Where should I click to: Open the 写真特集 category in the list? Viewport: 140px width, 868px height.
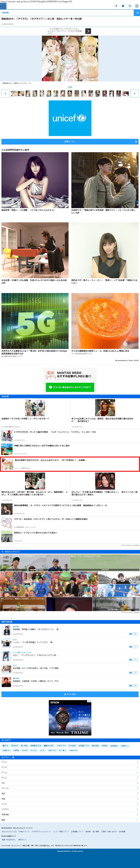(70, 814)
